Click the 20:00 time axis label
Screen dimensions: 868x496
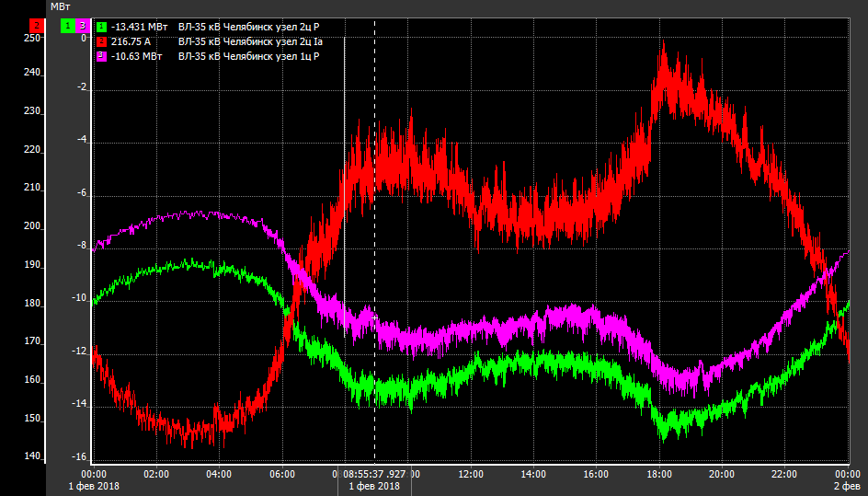click(x=722, y=475)
